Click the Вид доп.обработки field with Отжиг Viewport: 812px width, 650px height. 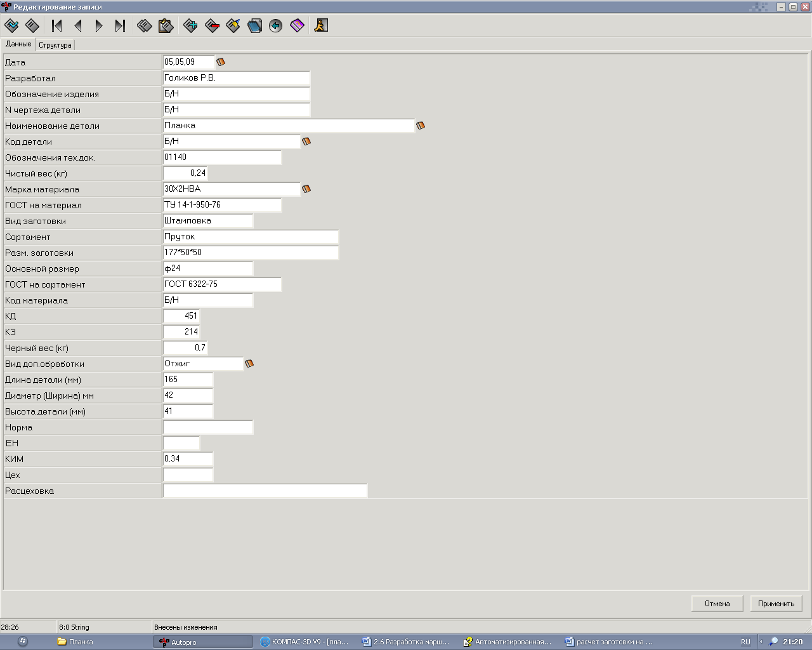tap(203, 364)
